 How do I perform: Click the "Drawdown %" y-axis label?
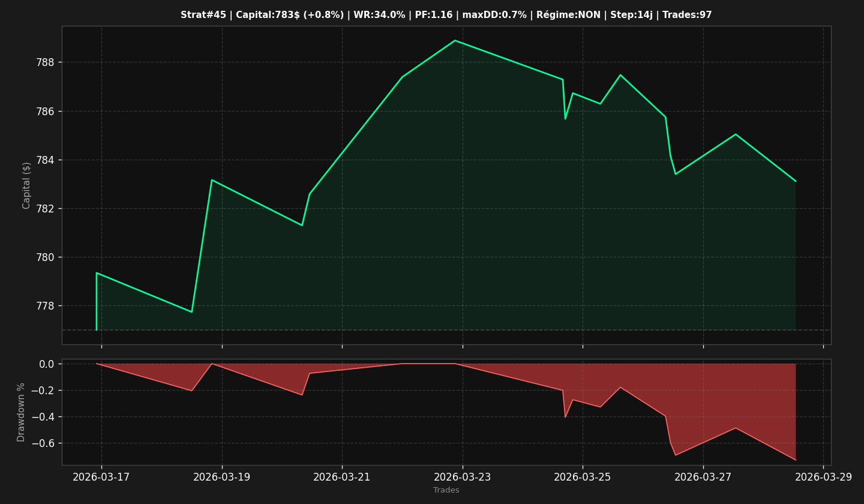coord(22,412)
